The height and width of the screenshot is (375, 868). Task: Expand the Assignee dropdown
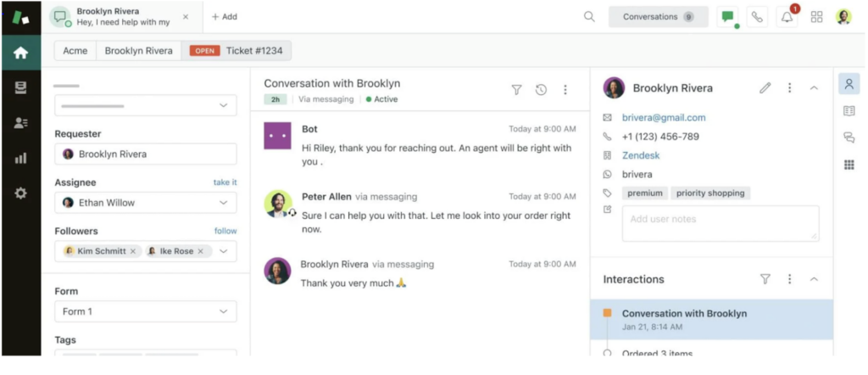coord(224,203)
